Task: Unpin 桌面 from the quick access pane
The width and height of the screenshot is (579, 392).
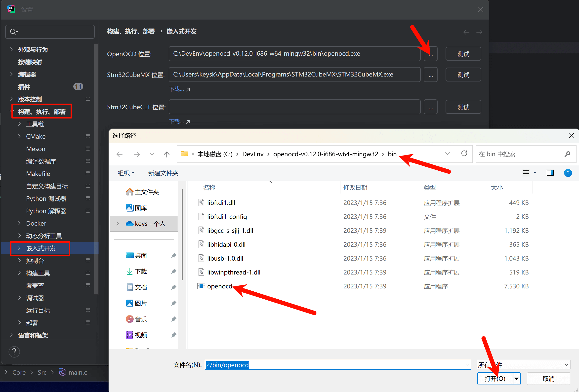Action: point(174,255)
